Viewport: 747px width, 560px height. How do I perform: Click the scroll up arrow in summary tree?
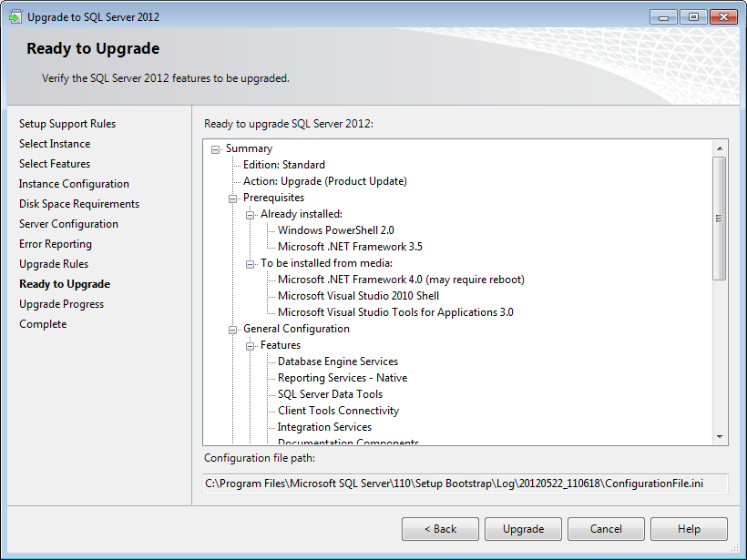coord(720,148)
